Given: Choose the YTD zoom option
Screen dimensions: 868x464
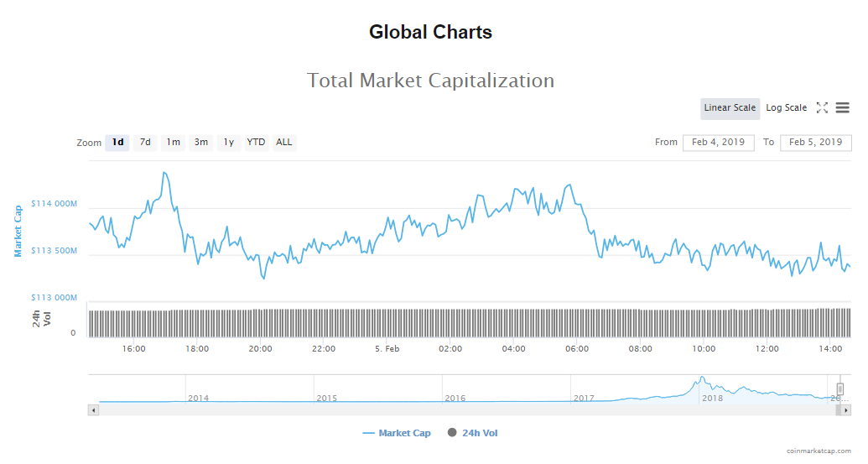Looking at the screenshot, I should tap(256, 143).
